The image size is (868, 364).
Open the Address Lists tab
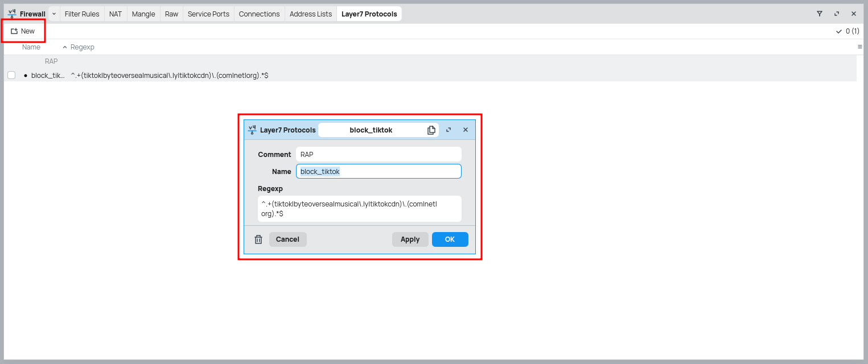click(x=310, y=14)
